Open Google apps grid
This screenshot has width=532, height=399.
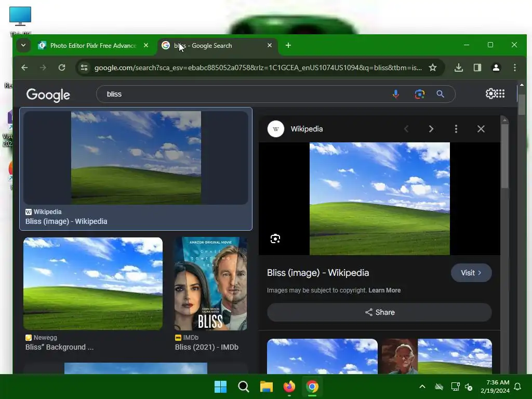[500, 94]
